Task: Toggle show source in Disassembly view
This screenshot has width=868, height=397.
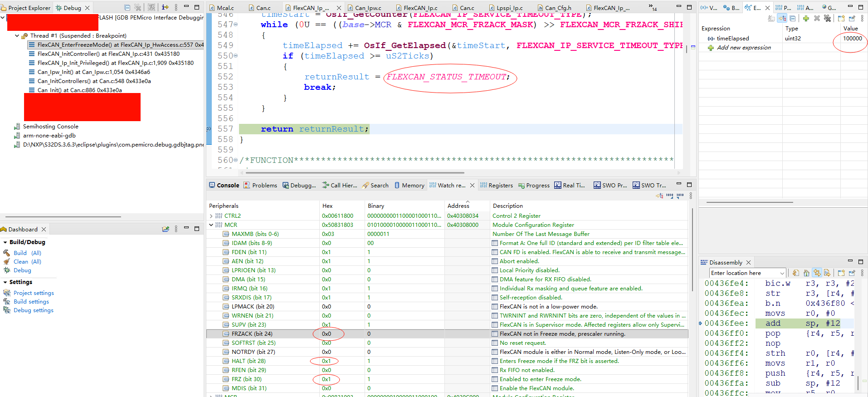Action: pyautogui.click(x=827, y=273)
